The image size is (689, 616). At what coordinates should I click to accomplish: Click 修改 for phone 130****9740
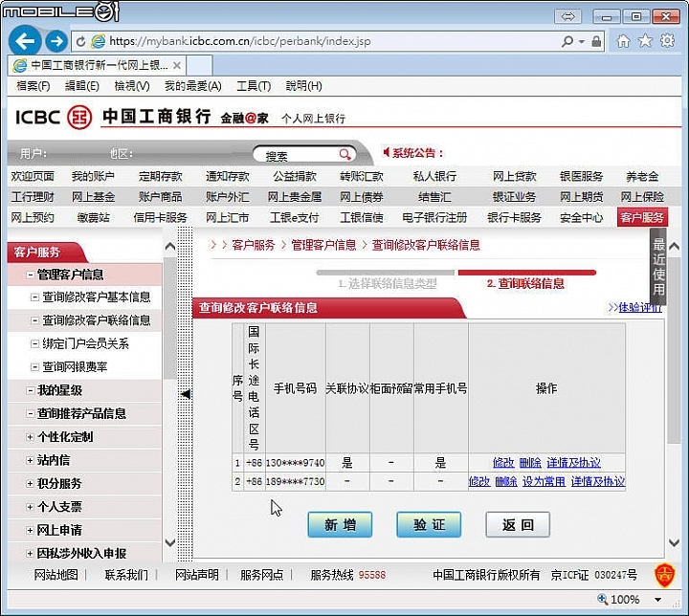(x=503, y=462)
